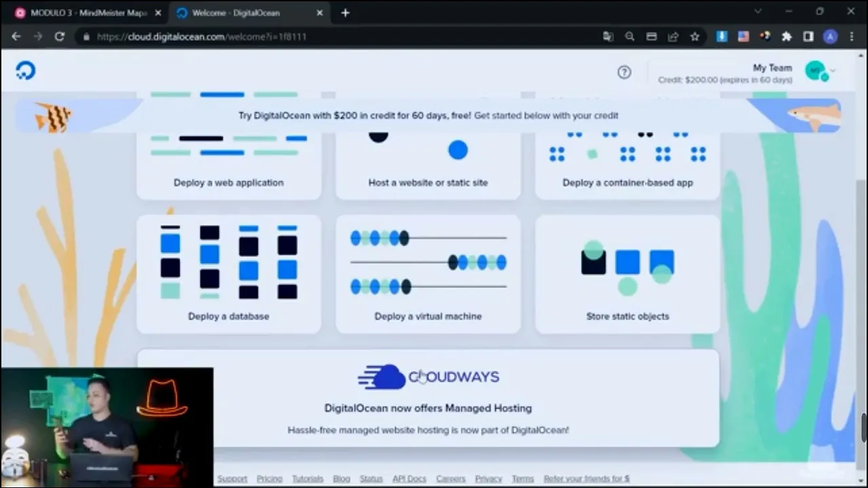The image size is (868, 488).
Task: Open the Blog footer link
Action: (341, 479)
